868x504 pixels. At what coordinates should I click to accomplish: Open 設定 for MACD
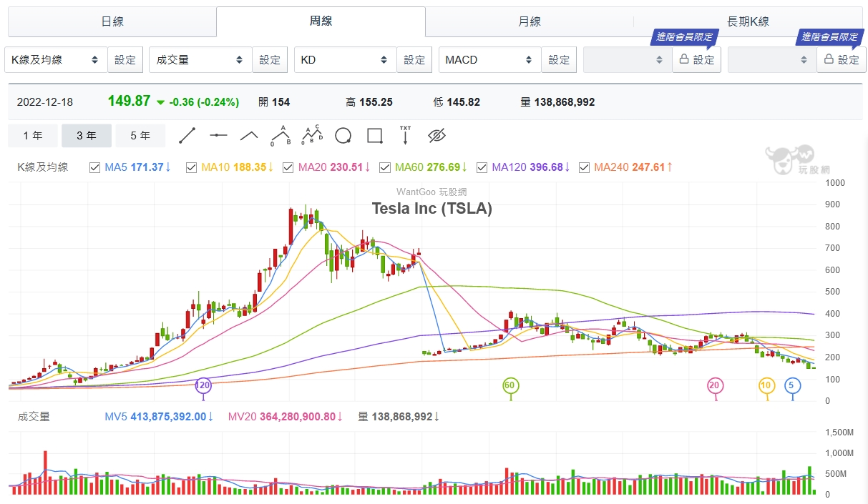pos(559,60)
